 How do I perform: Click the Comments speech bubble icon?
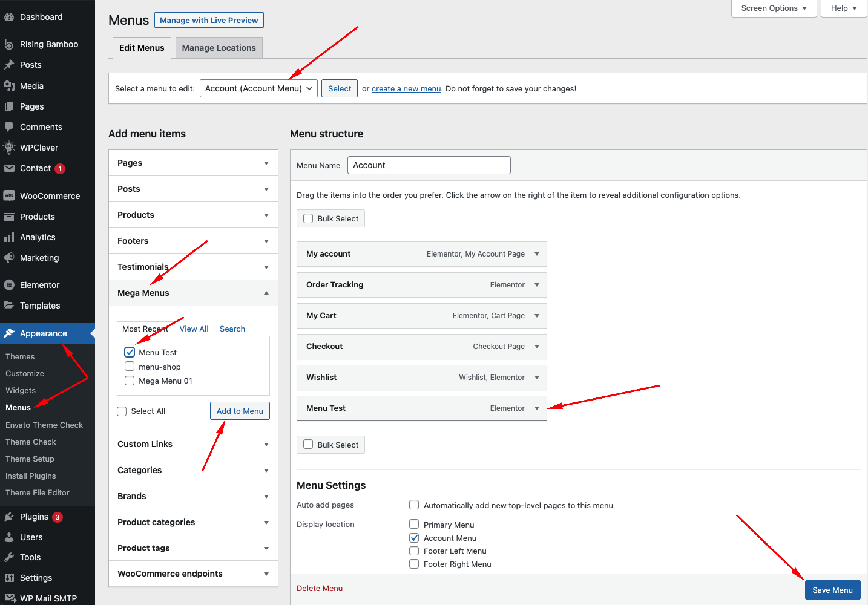tap(9, 127)
